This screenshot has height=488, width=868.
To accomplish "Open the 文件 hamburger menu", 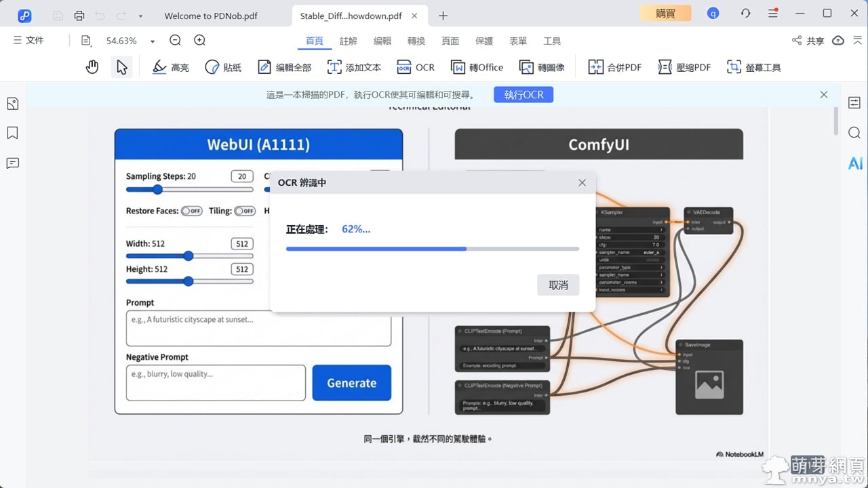I will pos(28,41).
